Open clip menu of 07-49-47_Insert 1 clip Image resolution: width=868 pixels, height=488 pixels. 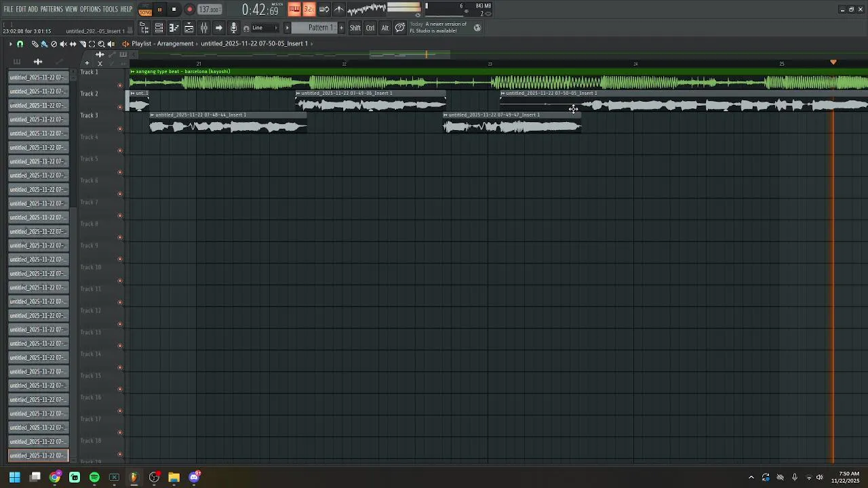coord(446,115)
